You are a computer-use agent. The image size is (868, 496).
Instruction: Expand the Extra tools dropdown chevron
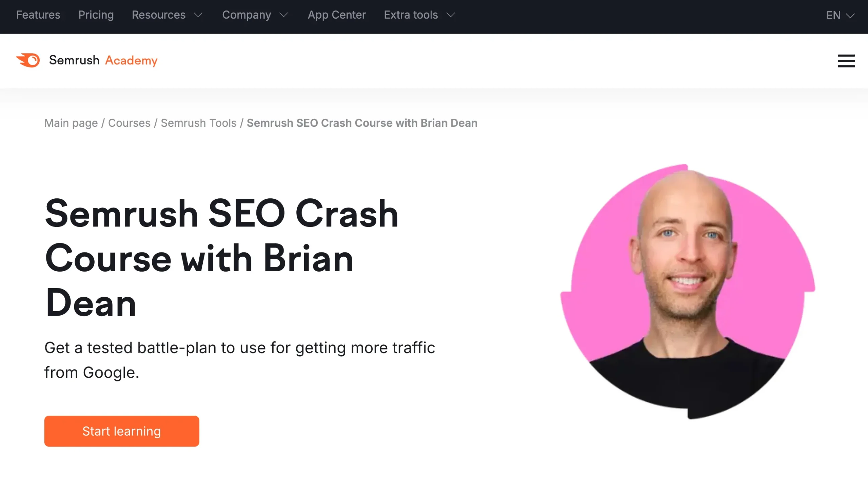coord(451,15)
